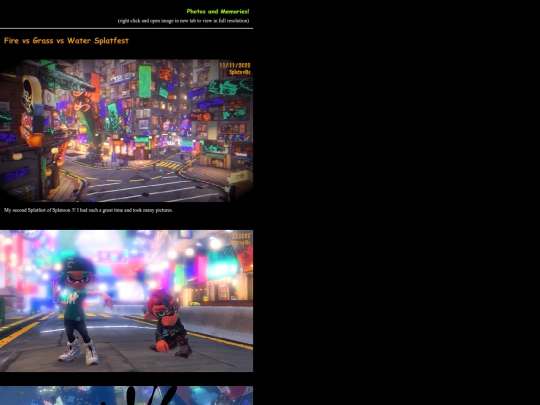Open the partially visible third photo at bottom
This screenshot has width=540, height=405.
[126, 395]
